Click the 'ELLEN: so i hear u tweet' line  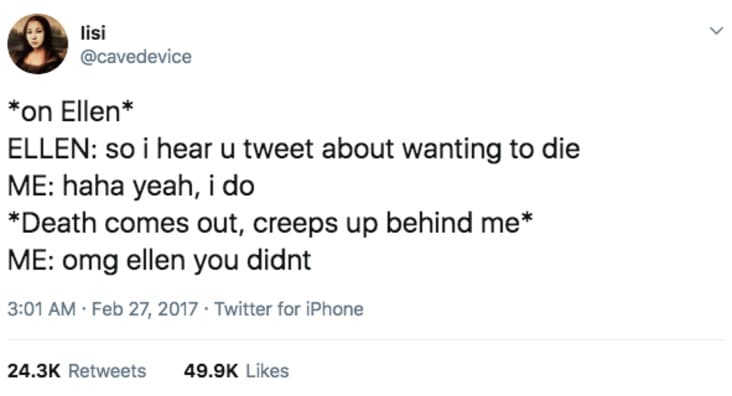click(294, 149)
